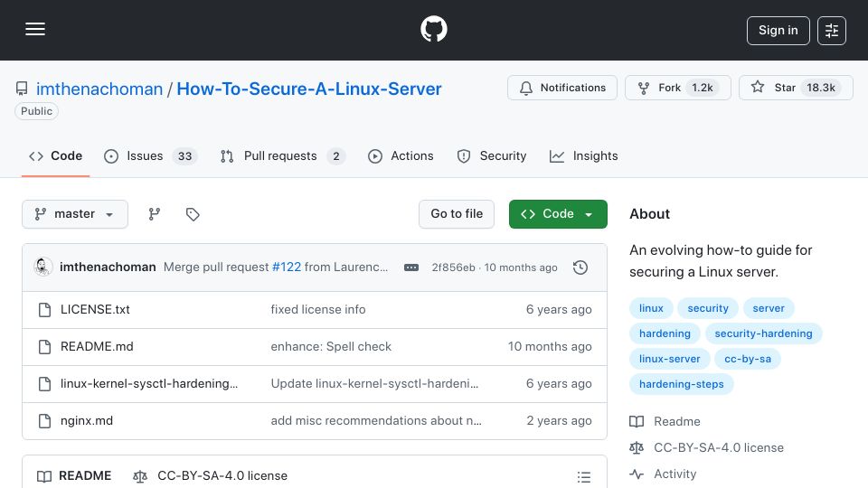Click the linux topic tag
The width and height of the screenshot is (868, 488).
pyautogui.click(x=651, y=308)
